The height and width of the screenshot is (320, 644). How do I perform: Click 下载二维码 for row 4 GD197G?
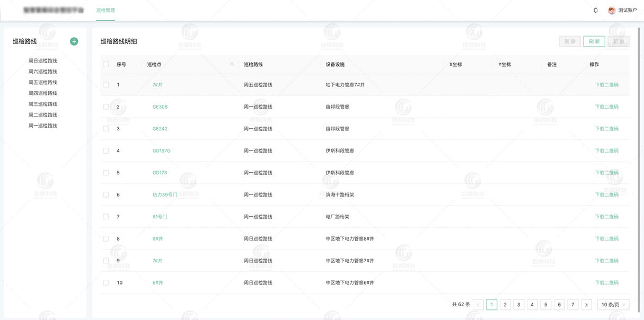[x=606, y=150]
